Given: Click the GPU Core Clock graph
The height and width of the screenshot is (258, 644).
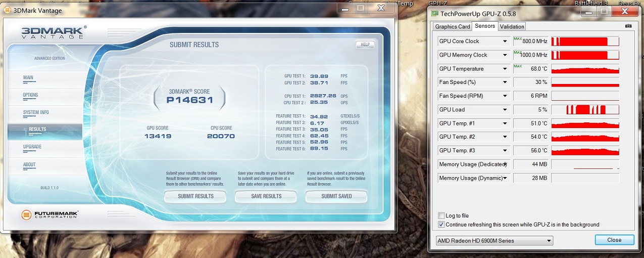Looking at the screenshot, I should (585, 41).
